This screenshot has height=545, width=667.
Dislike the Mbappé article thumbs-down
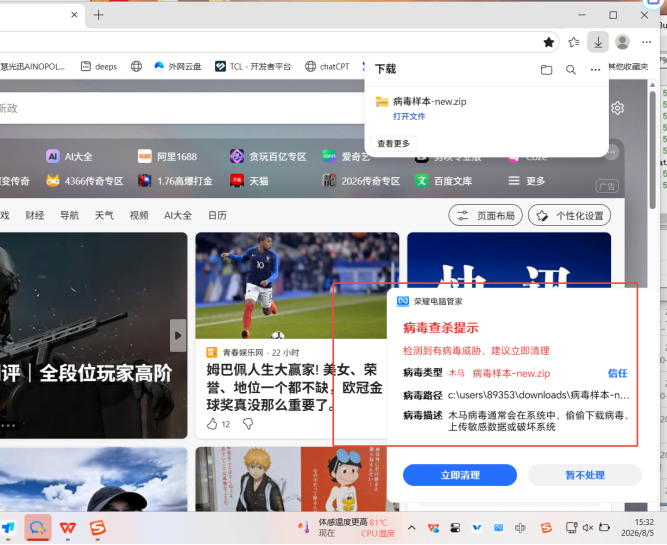pyautogui.click(x=248, y=424)
